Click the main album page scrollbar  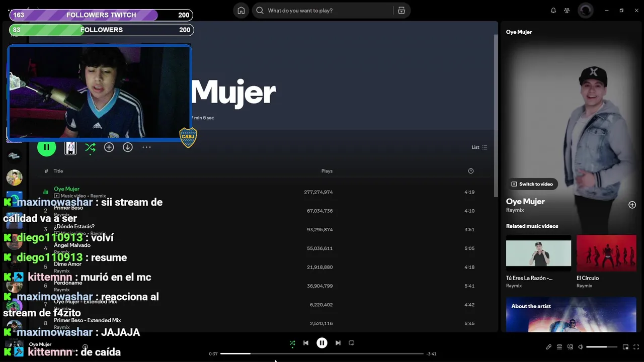[x=496, y=116]
